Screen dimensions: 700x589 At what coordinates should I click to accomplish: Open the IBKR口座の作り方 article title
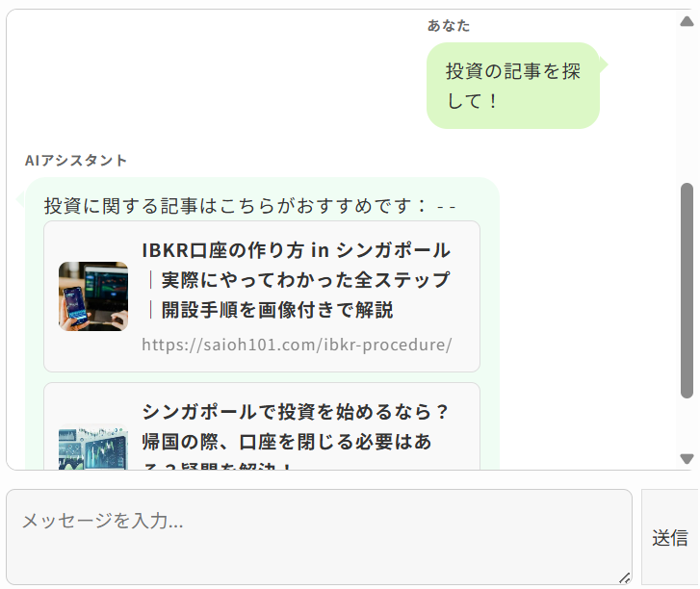296,280
